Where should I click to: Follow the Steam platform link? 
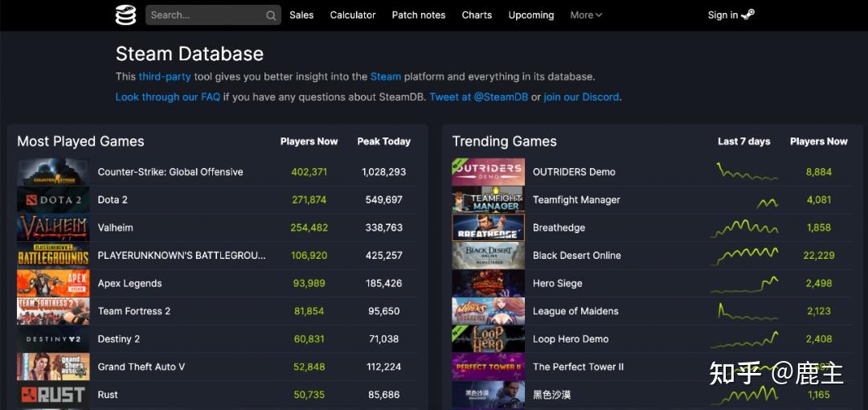tap(385, 76)
